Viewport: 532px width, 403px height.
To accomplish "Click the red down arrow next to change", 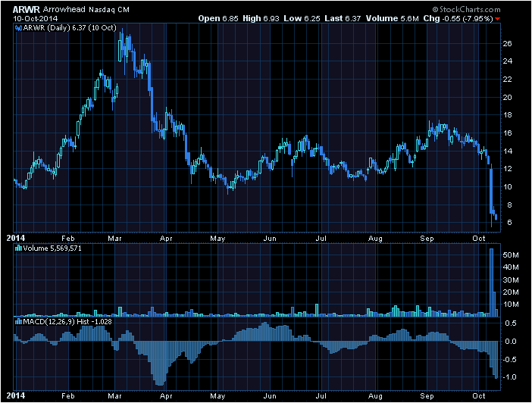I will [497, 19].
